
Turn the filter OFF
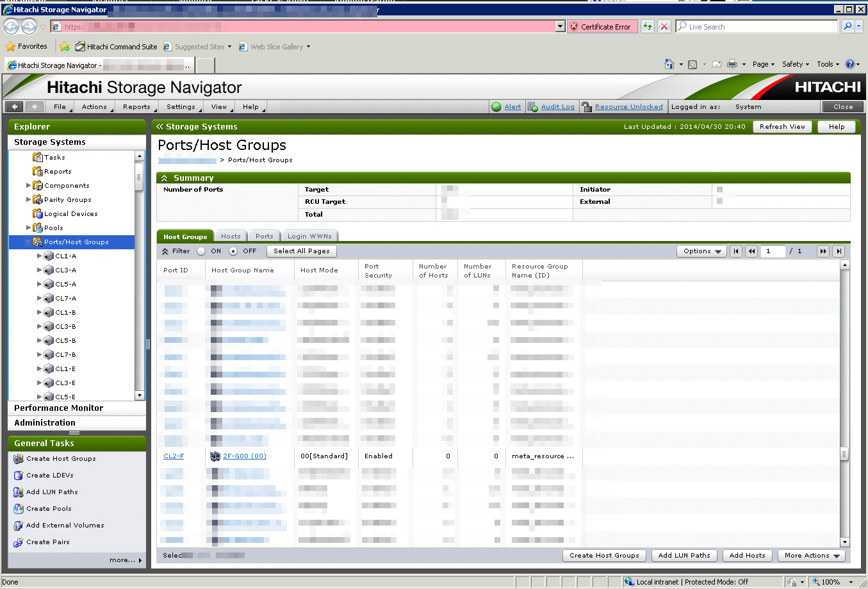click(x=233, y=251)
